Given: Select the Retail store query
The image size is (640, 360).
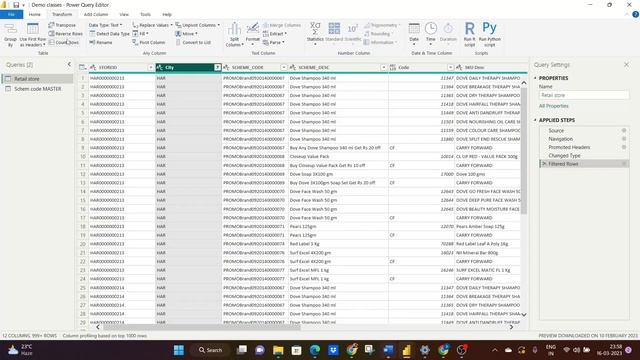Looking at the screenshot, I should pos(38,79).
